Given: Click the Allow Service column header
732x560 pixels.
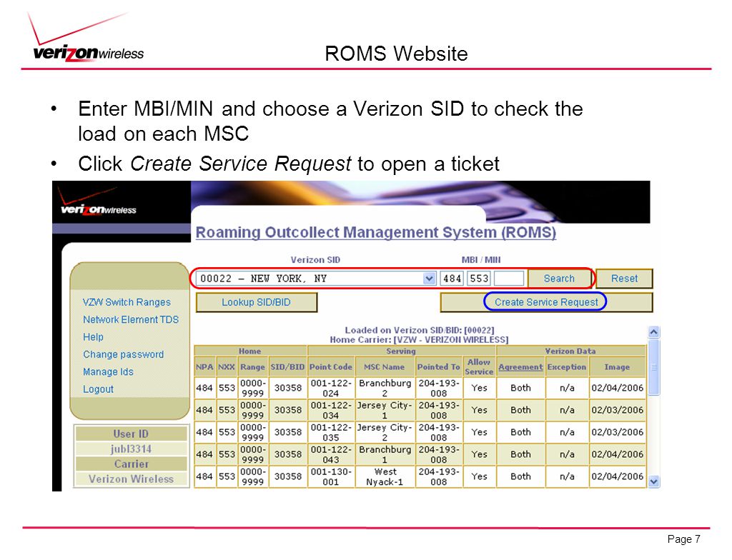Looking at the screenshot, I should (x=479, y=367).
